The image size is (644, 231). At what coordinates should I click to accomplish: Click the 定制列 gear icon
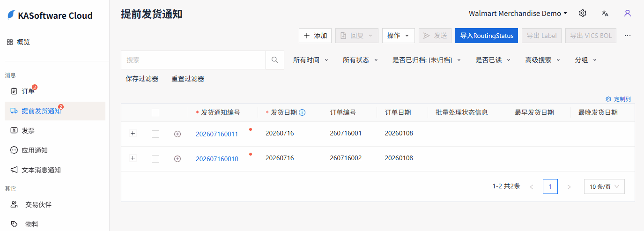coord(608,99)
